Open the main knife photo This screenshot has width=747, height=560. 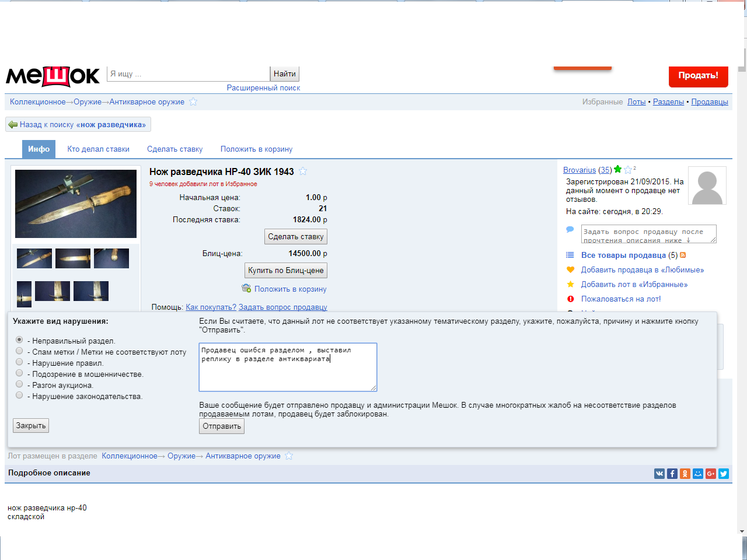tap(76, 204)
